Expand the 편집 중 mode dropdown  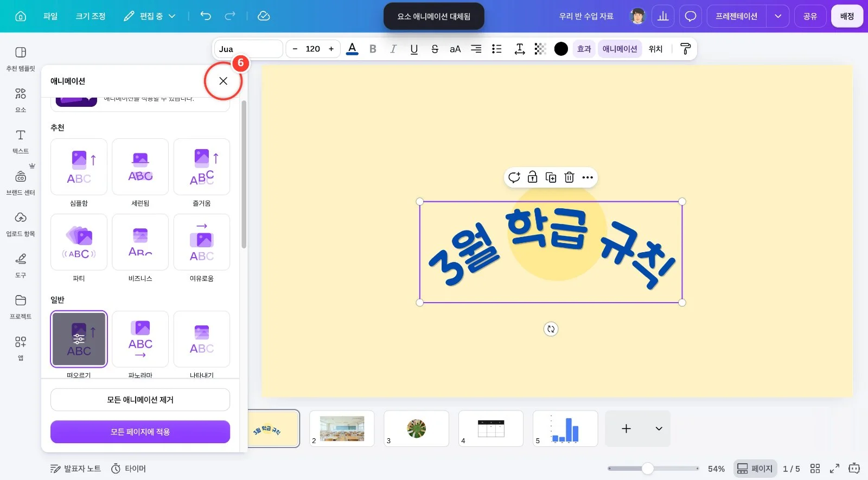tap(150, 16)
